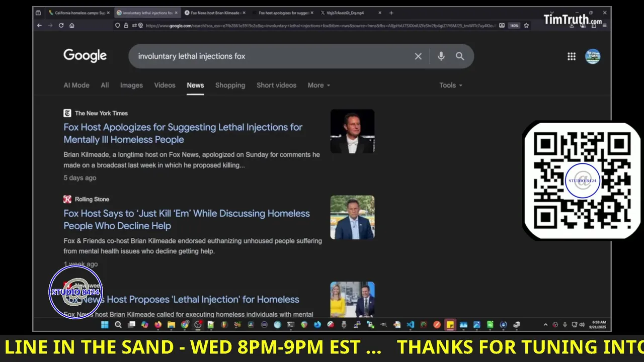This screenshot has width=644, height=362.
Task: Go to browser home page
Action: (x=72, y=25)
